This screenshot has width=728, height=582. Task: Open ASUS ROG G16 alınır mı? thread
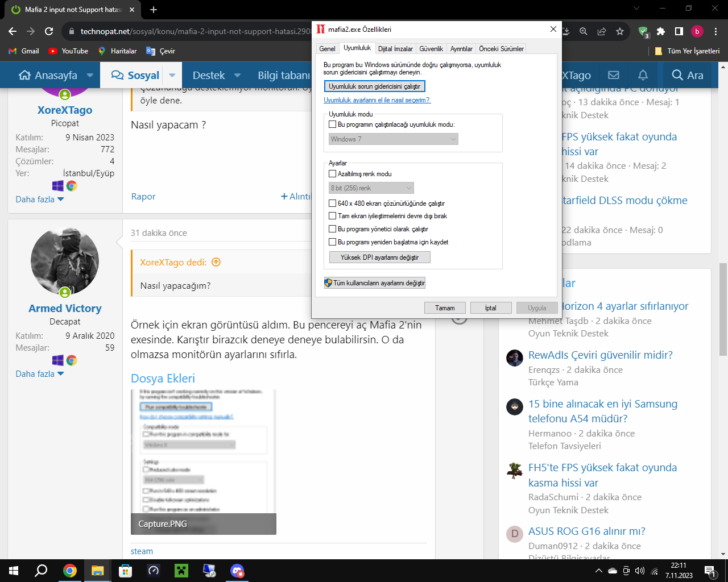[x=587, y=531]
